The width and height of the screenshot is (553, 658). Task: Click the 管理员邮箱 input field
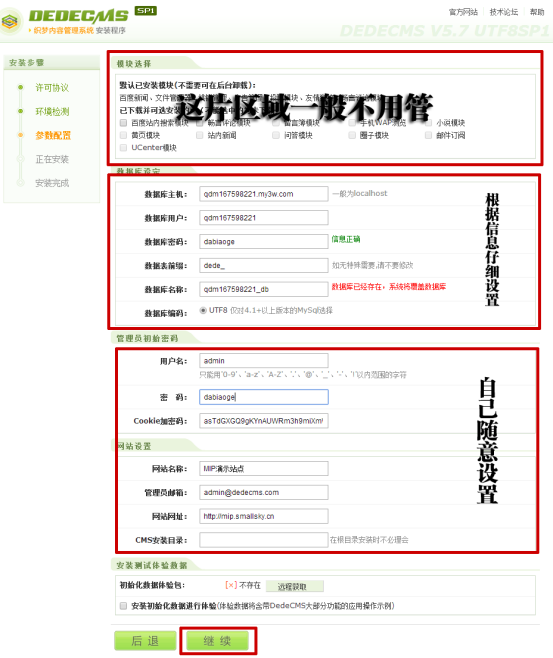(263, 492)
